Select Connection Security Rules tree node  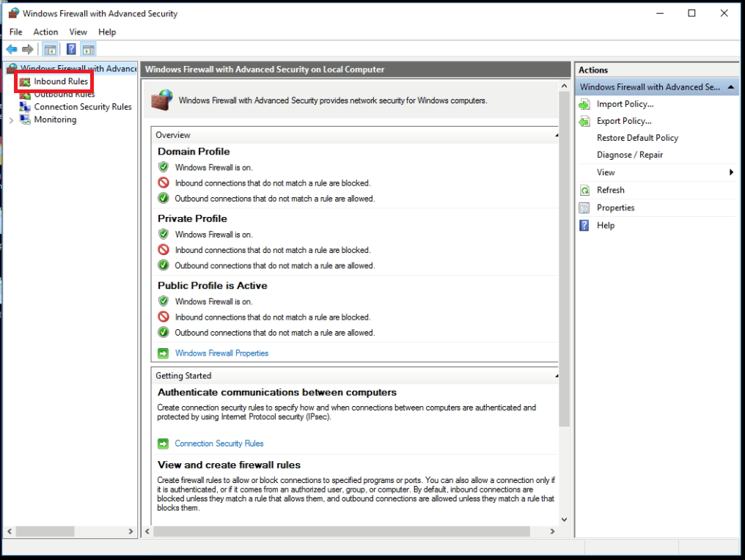click(82, 107)
